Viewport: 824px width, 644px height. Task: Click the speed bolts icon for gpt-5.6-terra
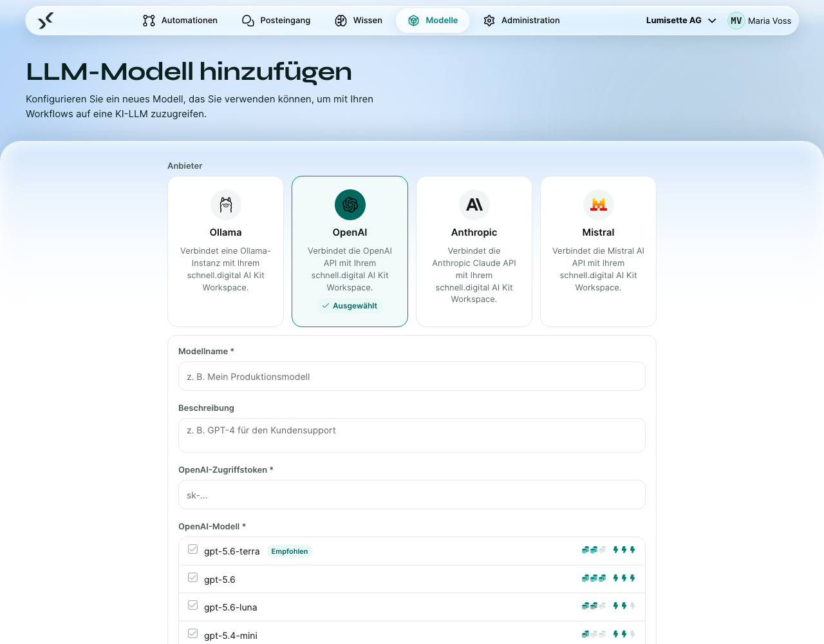pos(624,550)
